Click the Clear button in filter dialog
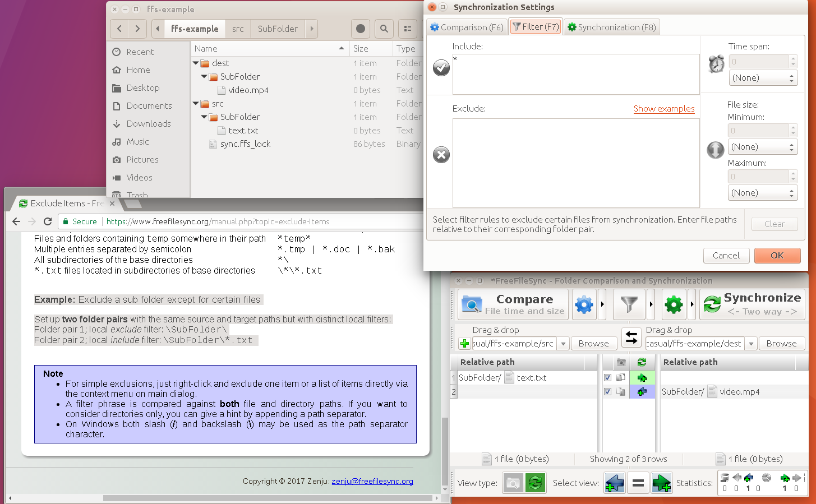The image size is (816, 504). [x=774, y=224]
